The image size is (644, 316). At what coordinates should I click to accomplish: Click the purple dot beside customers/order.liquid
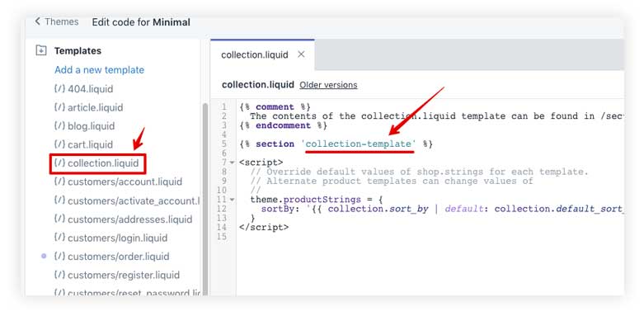44,256
